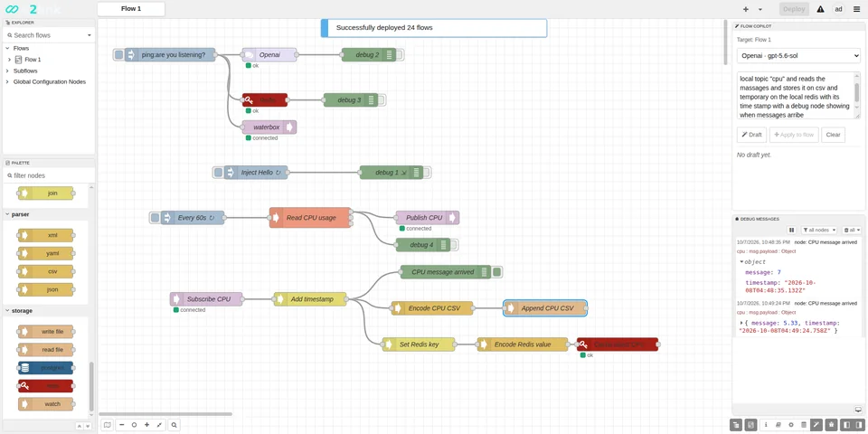The height and width of the screenshot is (434, 868).
Task: Select the 'Read CPU usage' node
Action: (310, 218)
